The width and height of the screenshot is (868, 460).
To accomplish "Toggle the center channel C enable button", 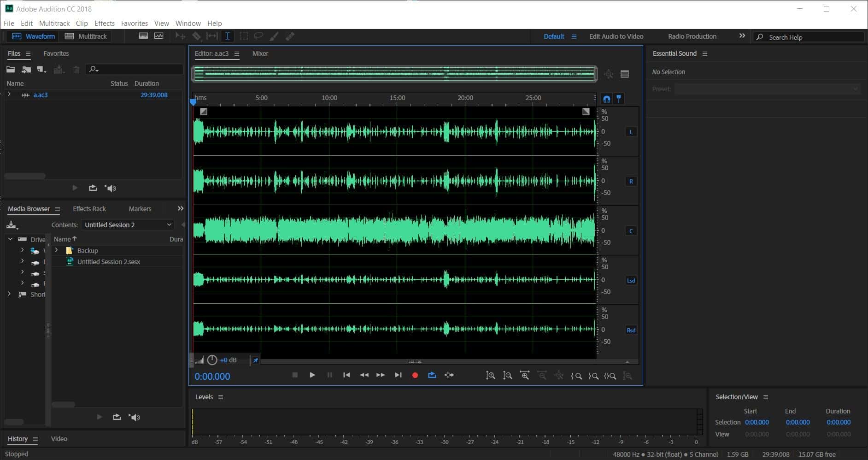I will pyautogui.click(x=631, y=231).
